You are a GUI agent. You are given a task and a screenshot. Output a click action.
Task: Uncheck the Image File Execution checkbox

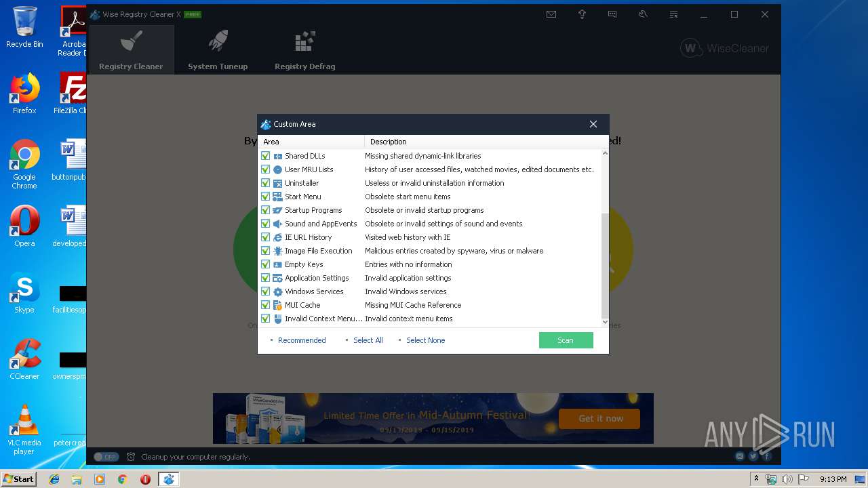pyautogui.click(x=266, y=251)
